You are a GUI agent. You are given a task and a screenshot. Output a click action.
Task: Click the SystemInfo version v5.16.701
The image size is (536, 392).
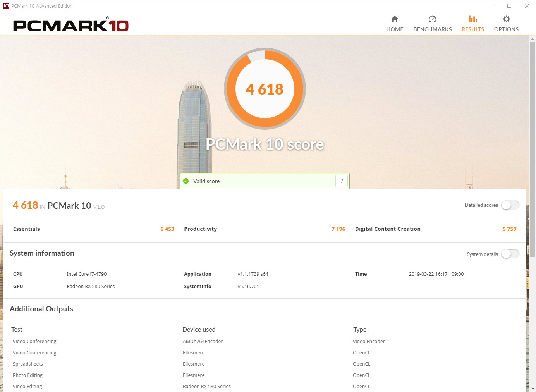point(248,286)
